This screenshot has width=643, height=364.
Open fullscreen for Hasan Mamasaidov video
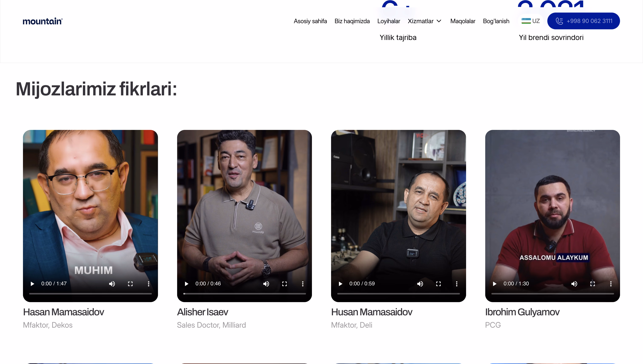coord(130,284)
